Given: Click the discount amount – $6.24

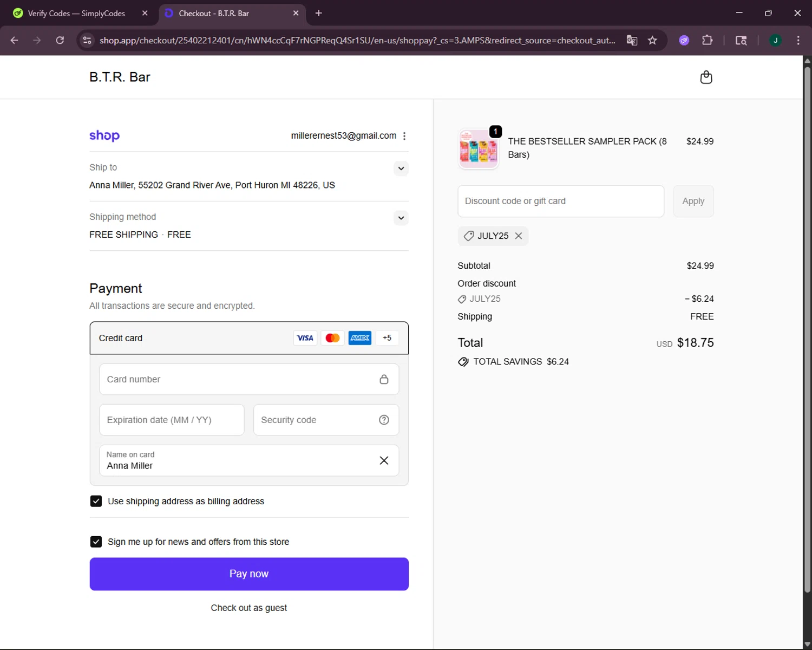Looking at the screenshot, I should [699, 298].
